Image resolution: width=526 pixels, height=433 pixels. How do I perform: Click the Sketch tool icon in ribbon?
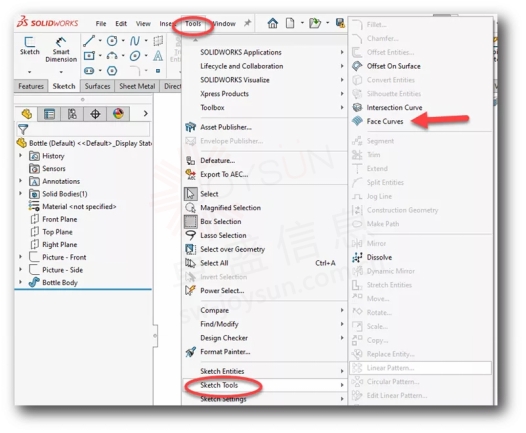pyautogui.click(x=30, y=42)
